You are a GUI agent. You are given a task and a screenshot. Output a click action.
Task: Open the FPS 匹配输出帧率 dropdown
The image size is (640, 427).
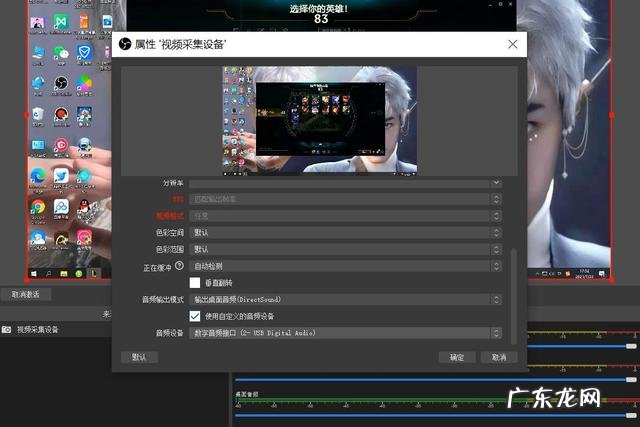point(345,199)
